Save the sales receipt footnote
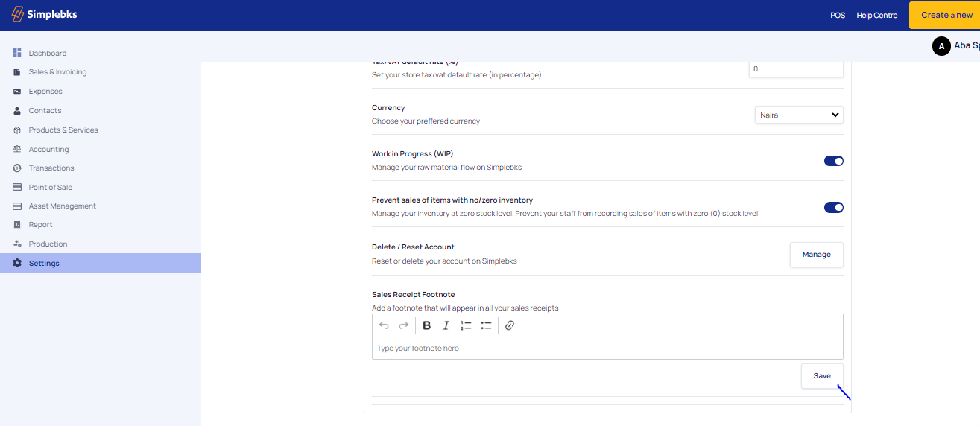Screen dimensions: 980x426 [x=821, y=376]
